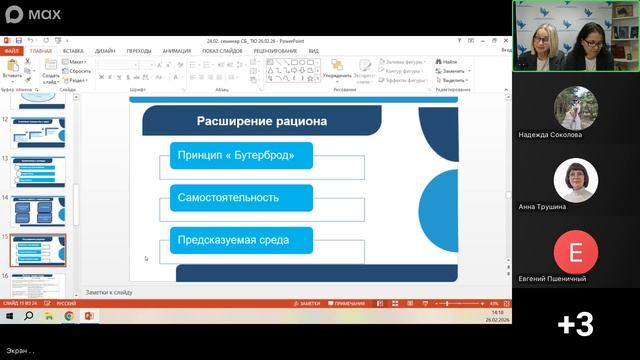Image resolution: width=640 pixels, height=360 pixels.
Task: Toggle Примечания comments pane in status bar
Action: (347, 304)
